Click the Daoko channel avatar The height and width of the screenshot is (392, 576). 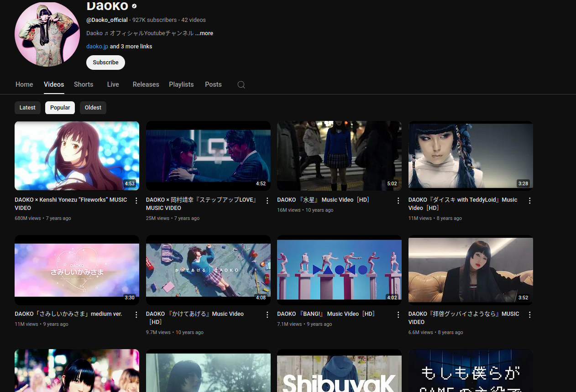coord(47,34)
